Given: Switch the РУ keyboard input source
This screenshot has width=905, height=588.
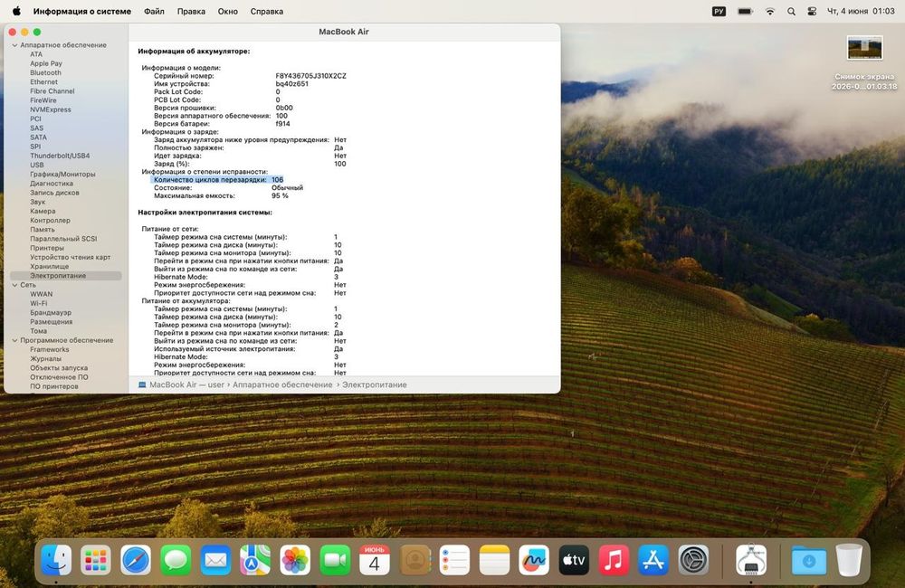Looking at the screenshot, I should [x=719, y=11].
